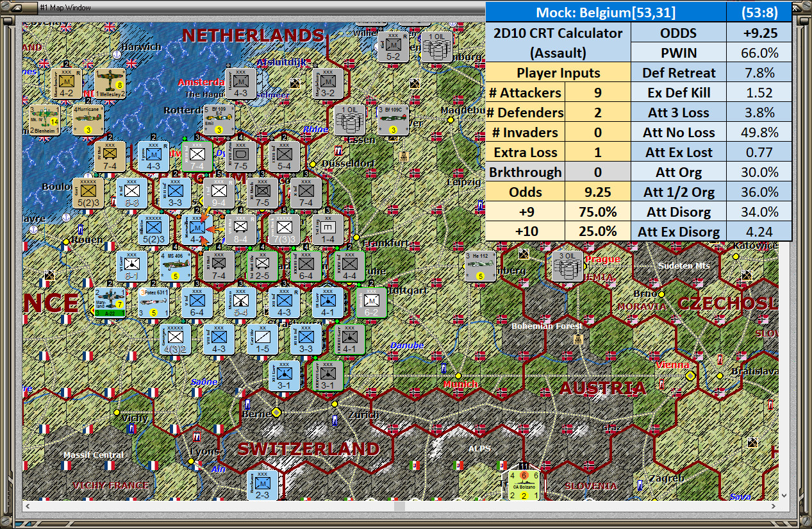Select the LXXXVII Garr 3-1 garrison unit
The width and height of the screenshot is (812, 529).
pos(328,376)
